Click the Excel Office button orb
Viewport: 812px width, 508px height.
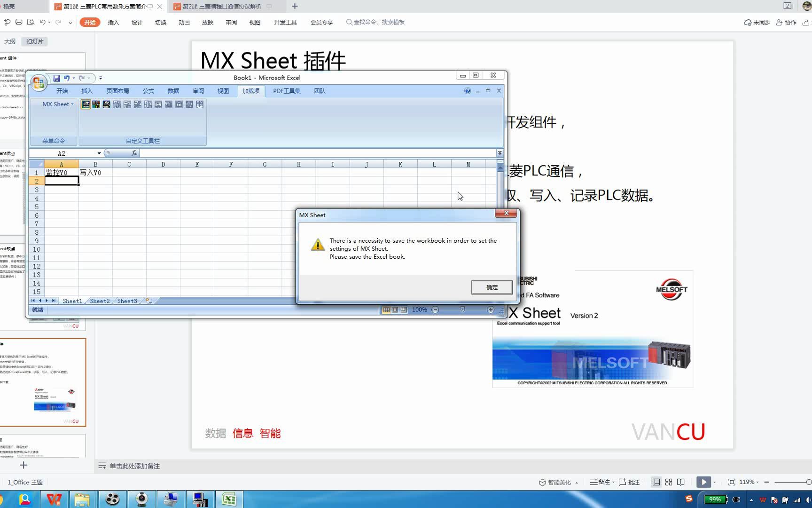point(39,83)
